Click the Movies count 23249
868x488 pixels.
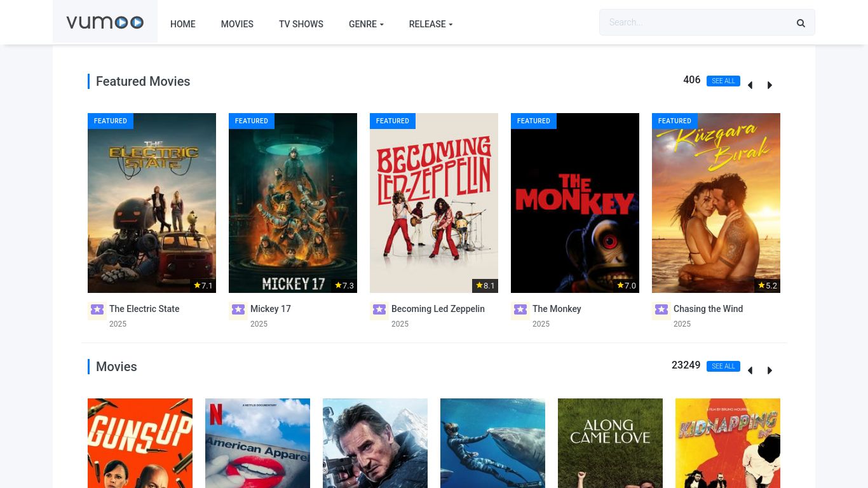(x=686, y=365)
